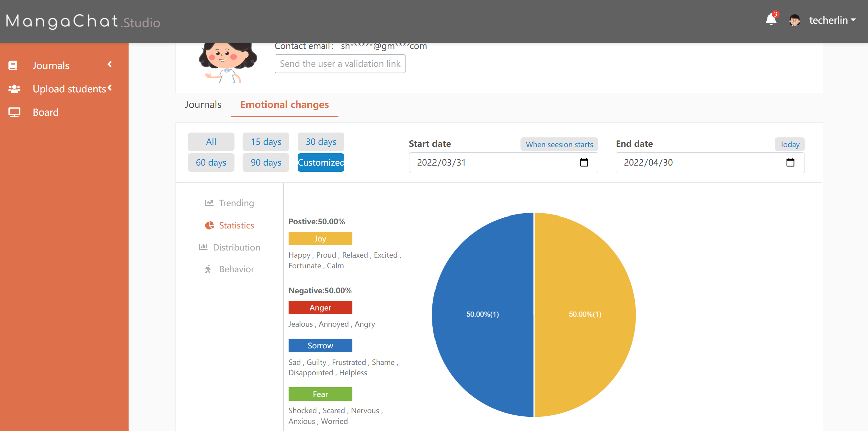
Task: Click the Journals book icon in sidebar
Action: (x=13, y=65)
